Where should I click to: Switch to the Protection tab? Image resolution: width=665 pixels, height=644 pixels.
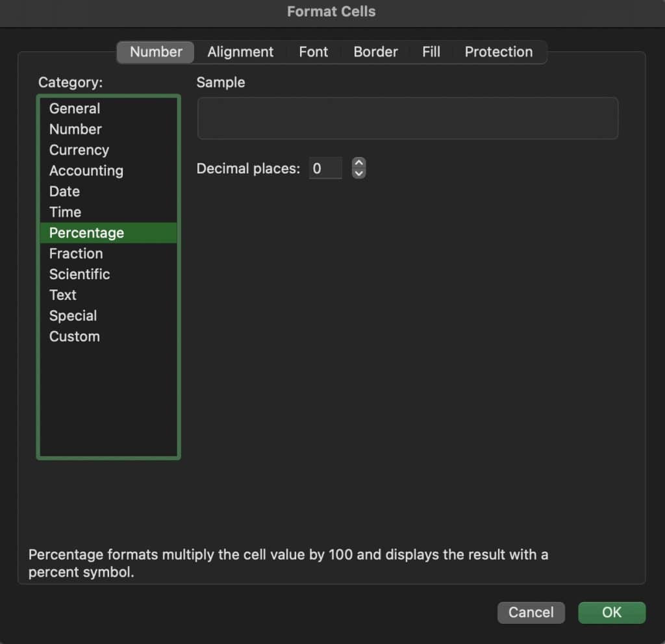point(499,52)
